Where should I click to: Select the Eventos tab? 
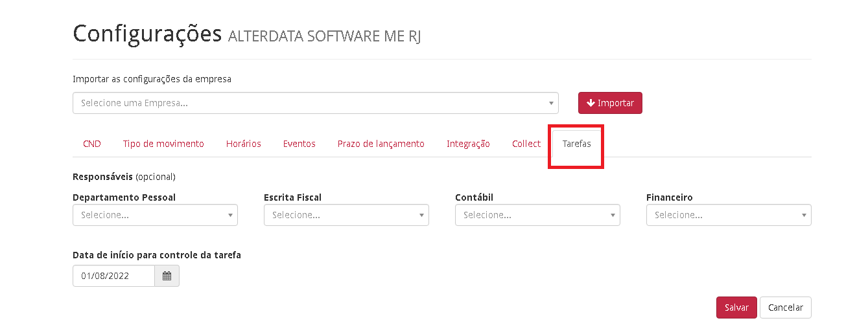point(299,144)
